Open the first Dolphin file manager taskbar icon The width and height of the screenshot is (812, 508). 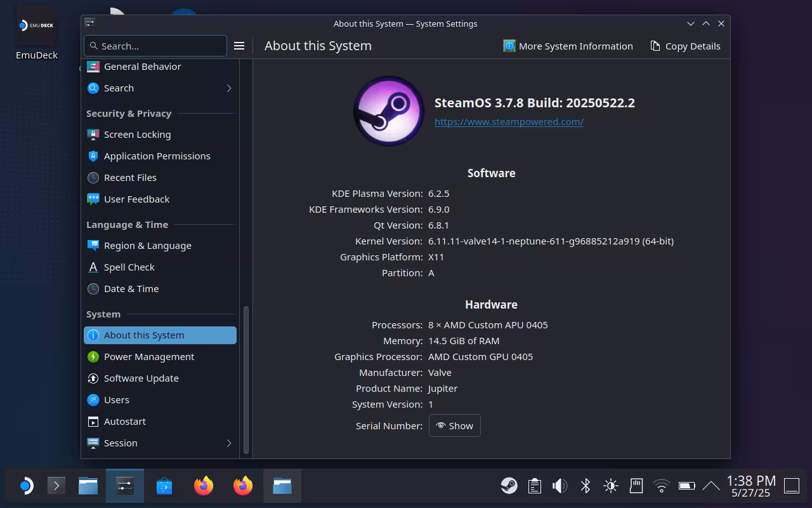(x=88, y=486)
